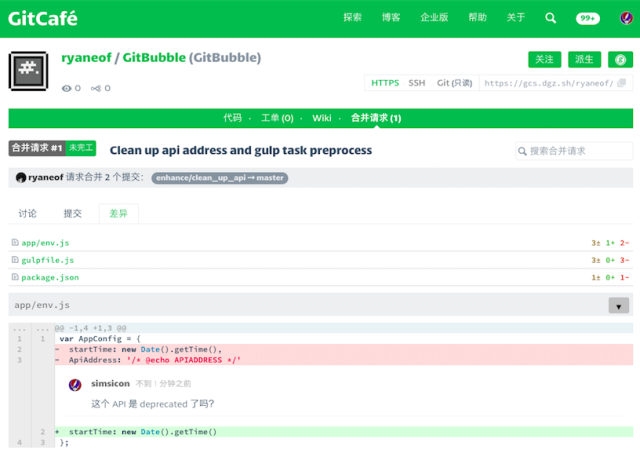Open the GitBubble repository link
The width and height of the screenshot is (640, 464).
point(154,58)
